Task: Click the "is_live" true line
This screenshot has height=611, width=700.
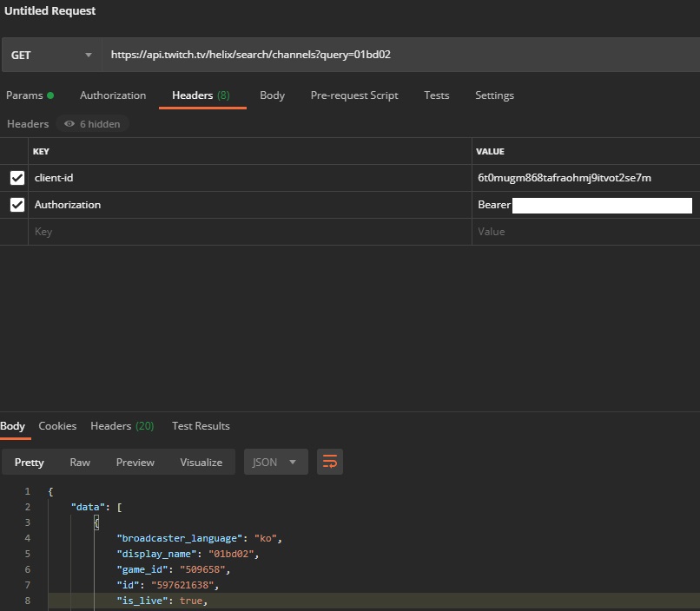Action: click(162, 601)
